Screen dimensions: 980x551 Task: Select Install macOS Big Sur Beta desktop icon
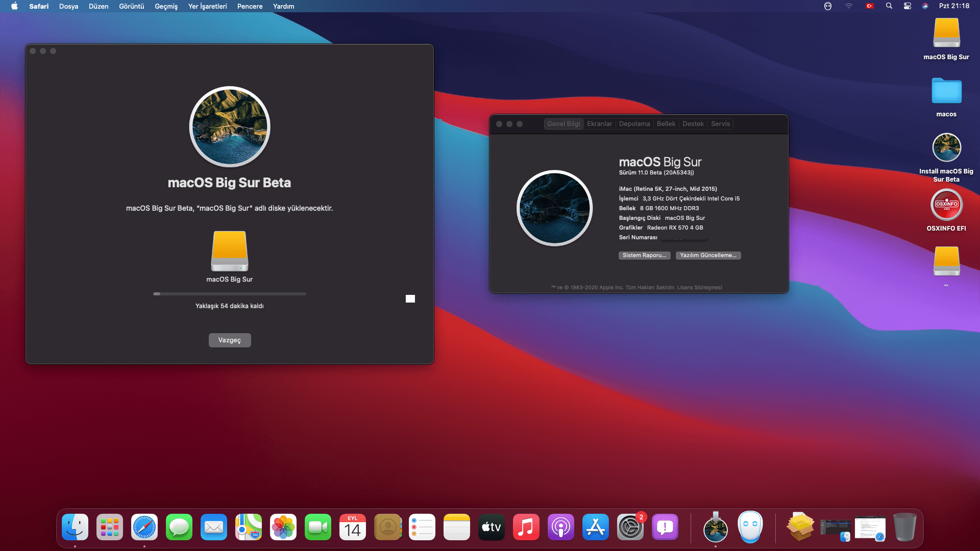pos(946,157)
